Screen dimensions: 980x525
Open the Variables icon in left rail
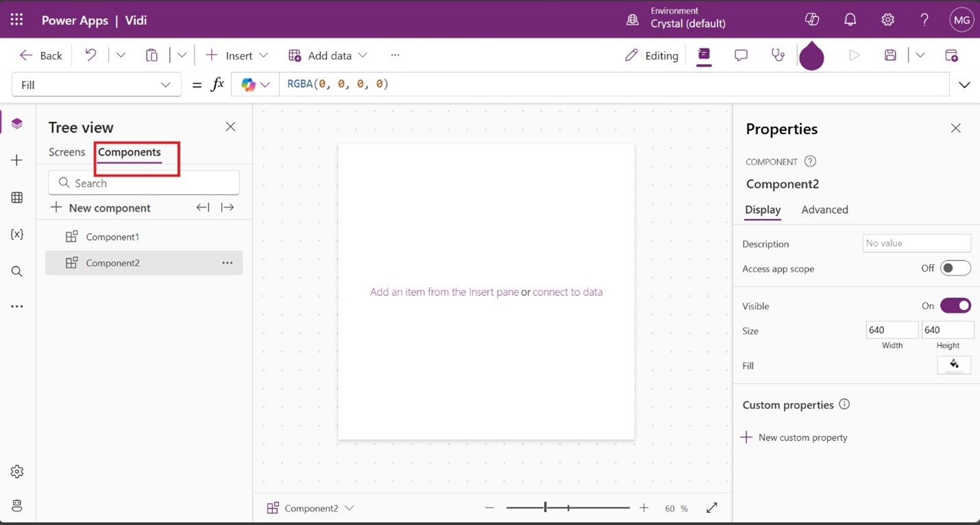coord(17,234)
